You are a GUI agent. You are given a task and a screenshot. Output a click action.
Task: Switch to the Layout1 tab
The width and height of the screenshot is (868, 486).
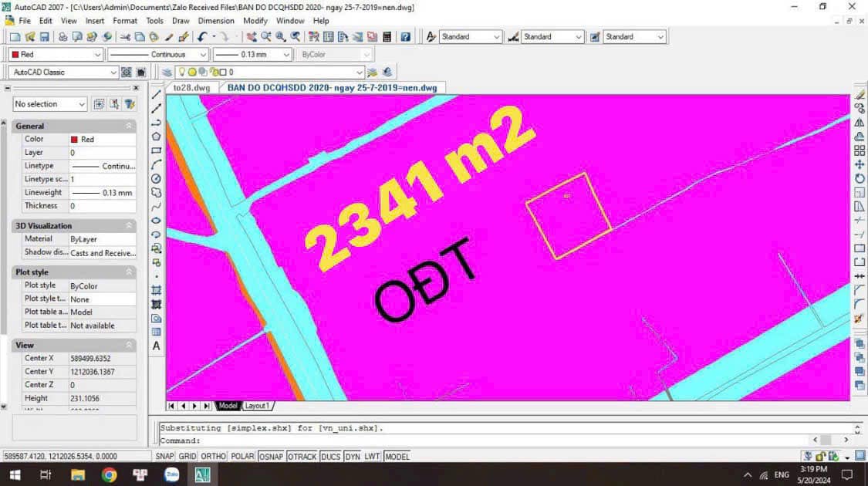(257, 406)
